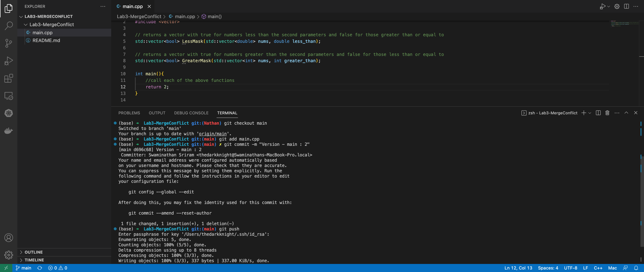
Task: Click the main branch in status bar
Action: coord(23,268)
